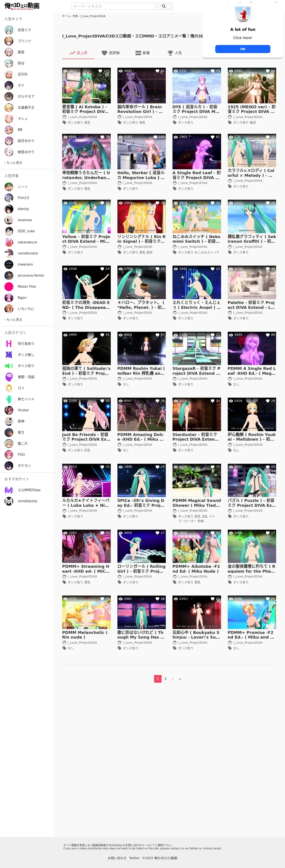
Task: Select the 急上昇 trending tab
Action: pos(78,53)
